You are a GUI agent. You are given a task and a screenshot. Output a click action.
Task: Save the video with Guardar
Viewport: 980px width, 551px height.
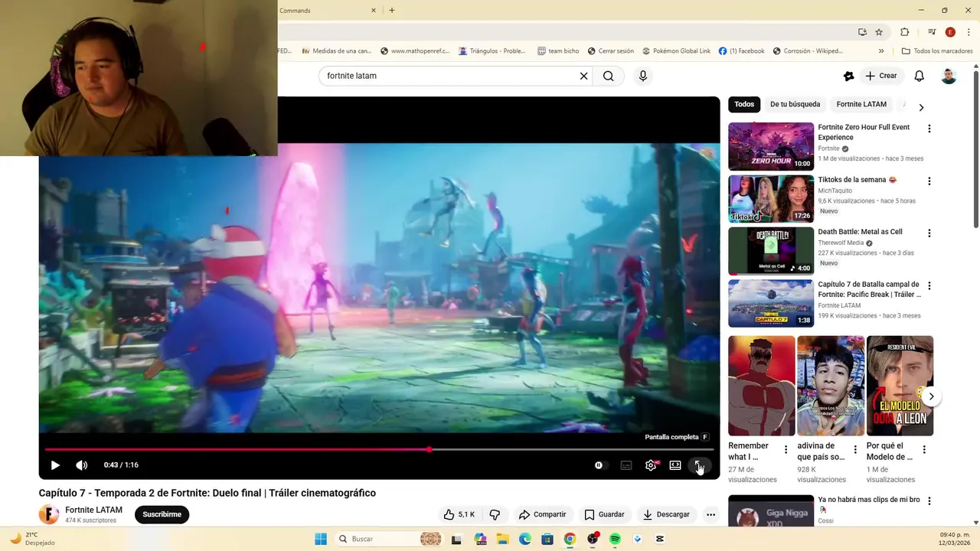pyautogui.click(x=604, y=514)
